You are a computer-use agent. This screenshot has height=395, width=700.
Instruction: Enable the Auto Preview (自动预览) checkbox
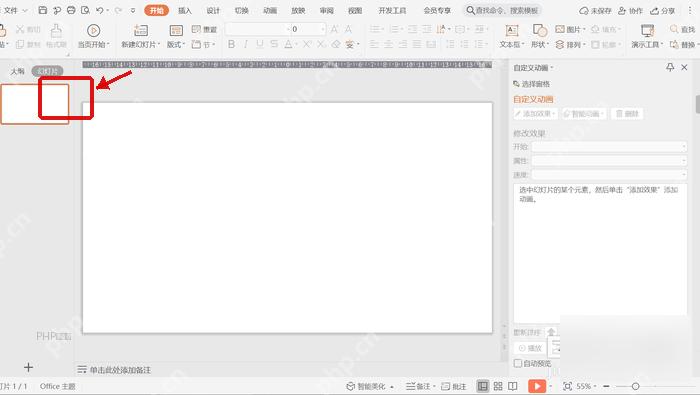pos(518,363)
